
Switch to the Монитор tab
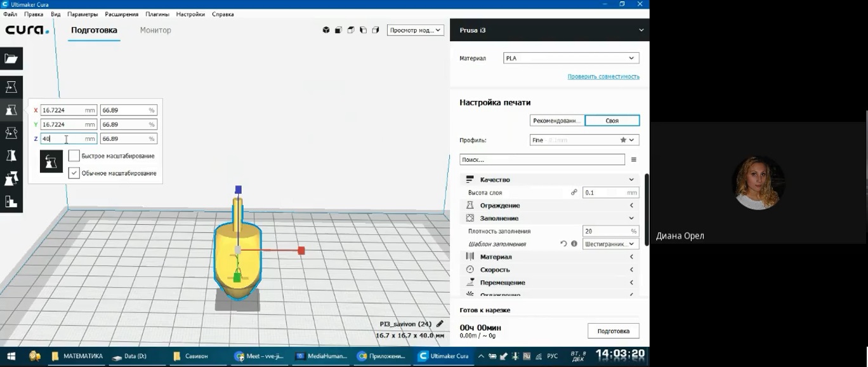click(155, 30)
